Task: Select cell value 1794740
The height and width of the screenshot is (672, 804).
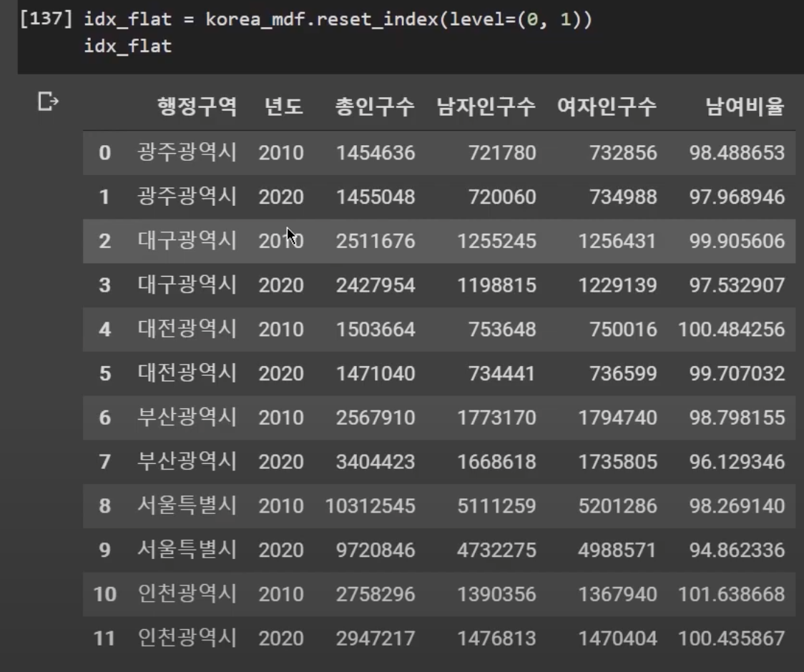Action: pos(617,417)
